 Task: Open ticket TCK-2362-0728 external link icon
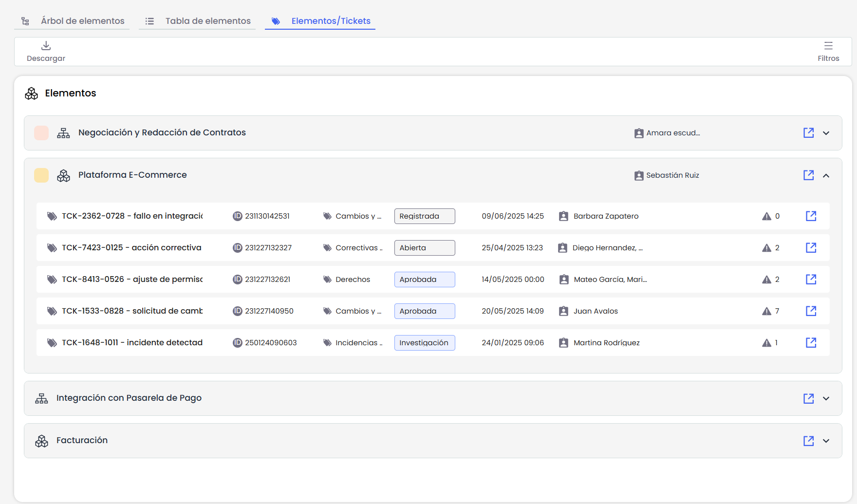click(811, 216)
